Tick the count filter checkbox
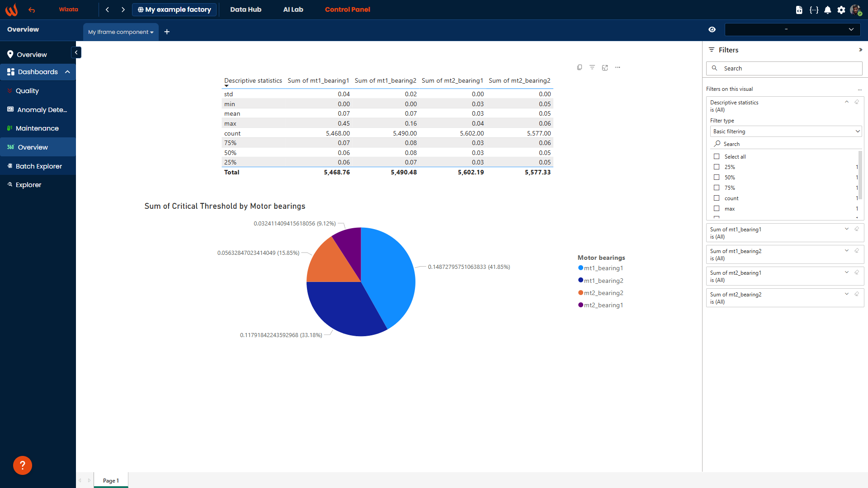The width and height of the screenshot is (868, 488). (x=717, y=198)
